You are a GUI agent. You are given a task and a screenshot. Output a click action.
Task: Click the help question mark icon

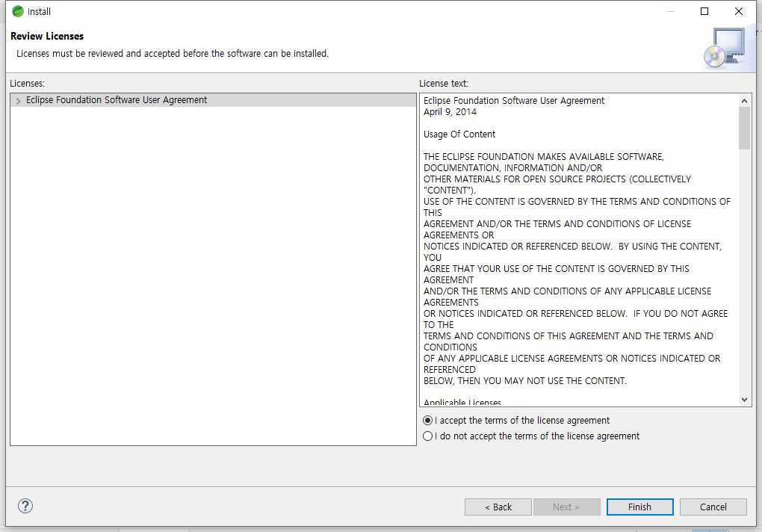click(25, 507)
